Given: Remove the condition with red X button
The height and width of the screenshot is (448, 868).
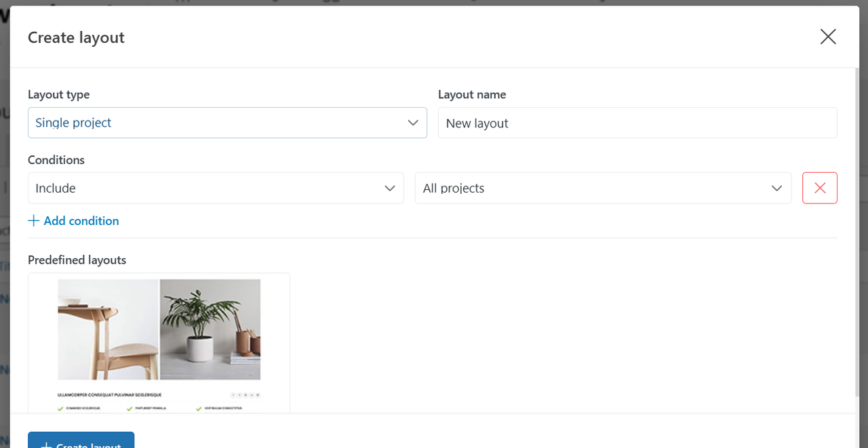Looking at the screenshot, I should pyautogui.click(x=820, y=188).
